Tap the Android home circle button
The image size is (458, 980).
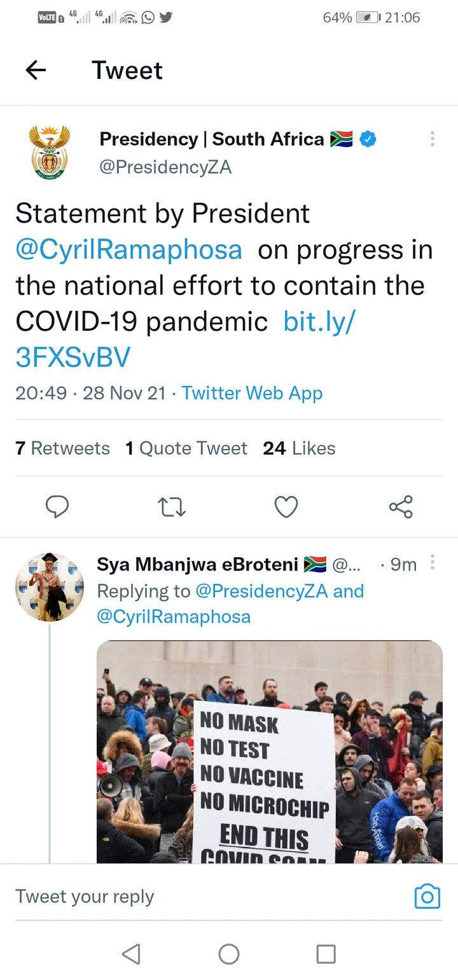[229, 953]
